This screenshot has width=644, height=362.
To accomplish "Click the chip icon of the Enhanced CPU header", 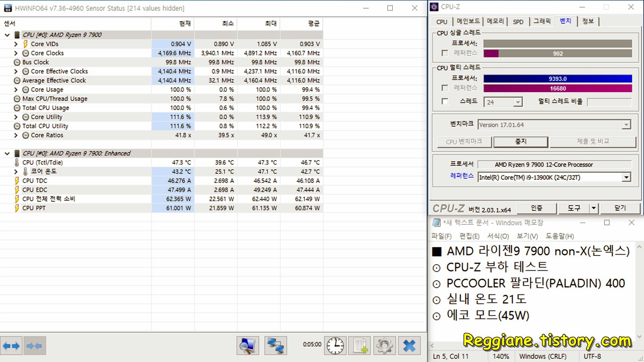I will (17, 153).
